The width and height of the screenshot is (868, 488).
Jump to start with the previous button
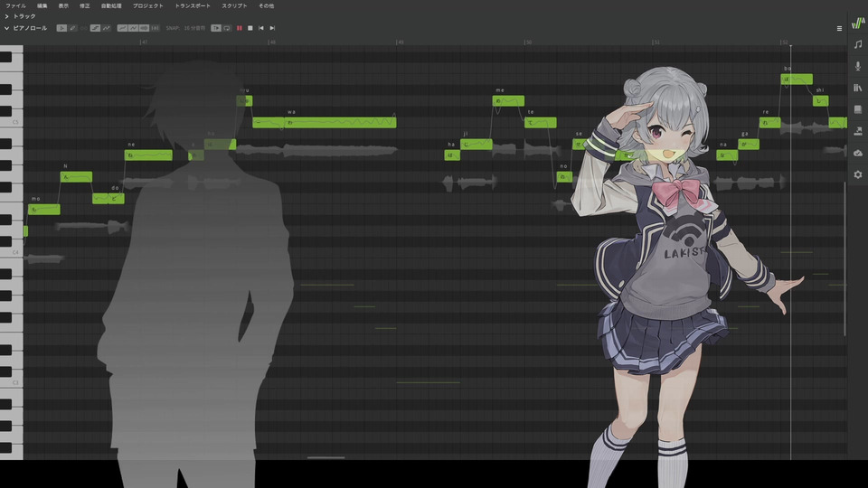pyautogui.click(x=261, y=28)
